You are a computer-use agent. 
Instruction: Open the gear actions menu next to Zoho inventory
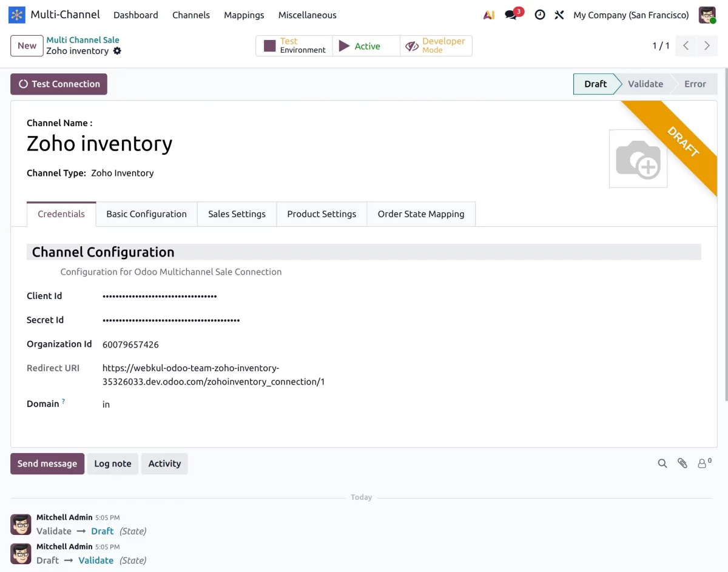pyautogui.click(x=117, y=51)
